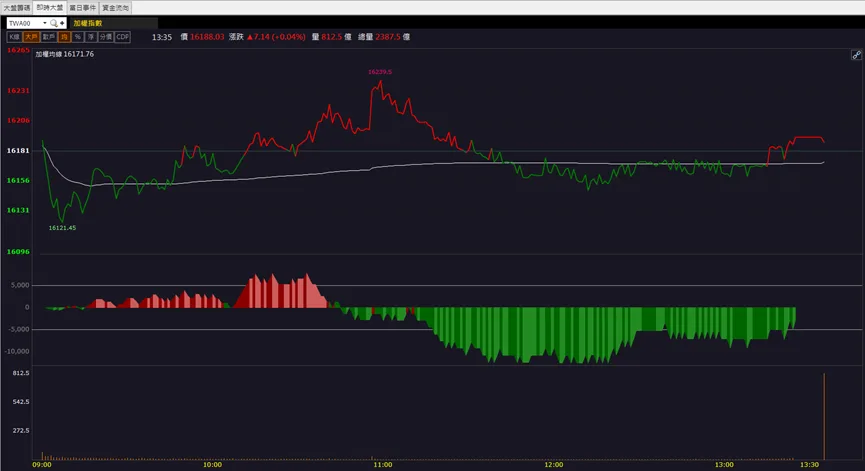Toggle the 大戶 large-trader indicator
Viewport: 865px width, 471px height.
click(x=31, y=37)
